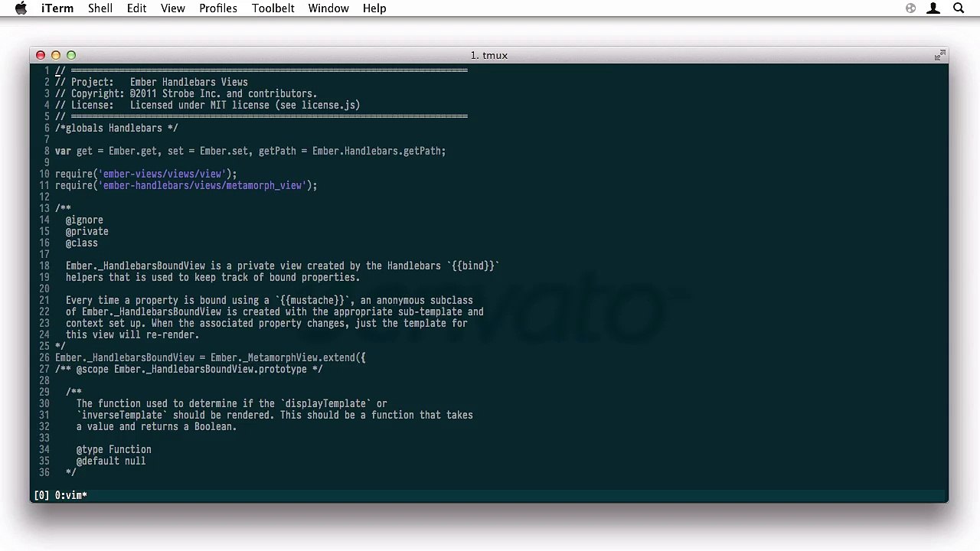
Task: Open the iTerm application menu
Action: tap(57, 8)
